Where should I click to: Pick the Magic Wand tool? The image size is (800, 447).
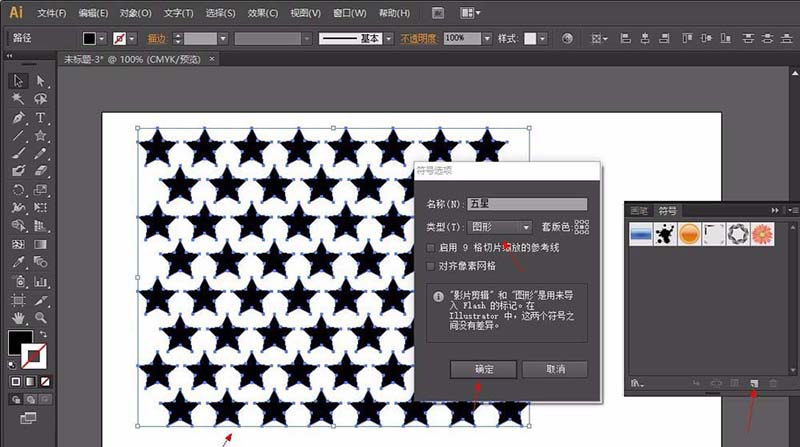point(18,99)
